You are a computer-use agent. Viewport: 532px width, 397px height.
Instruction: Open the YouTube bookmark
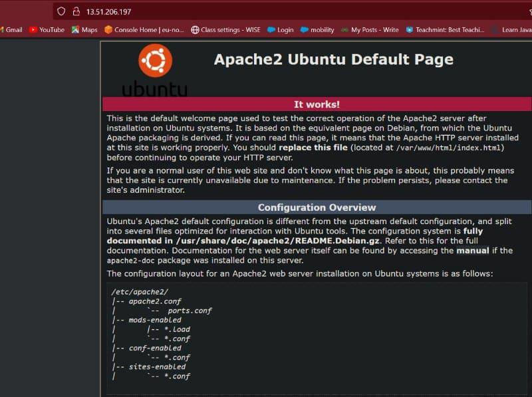pyautogui.click(x=47, y=30)
